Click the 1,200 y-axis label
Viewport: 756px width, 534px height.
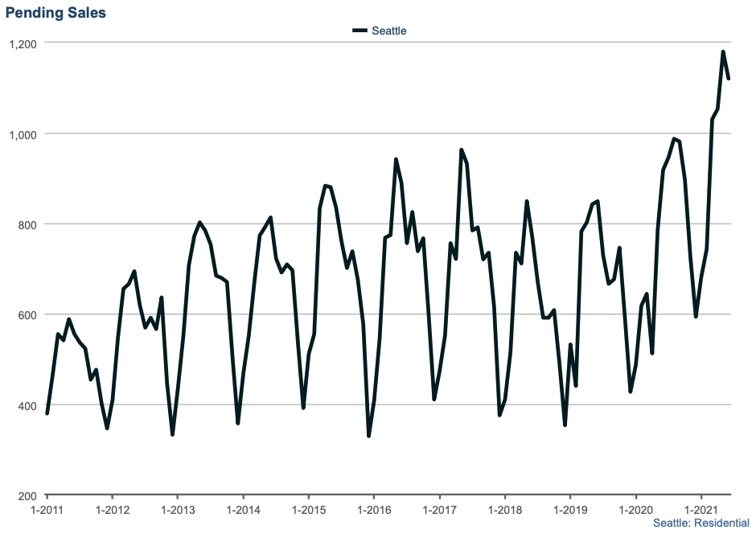click(x=22, y=43)
